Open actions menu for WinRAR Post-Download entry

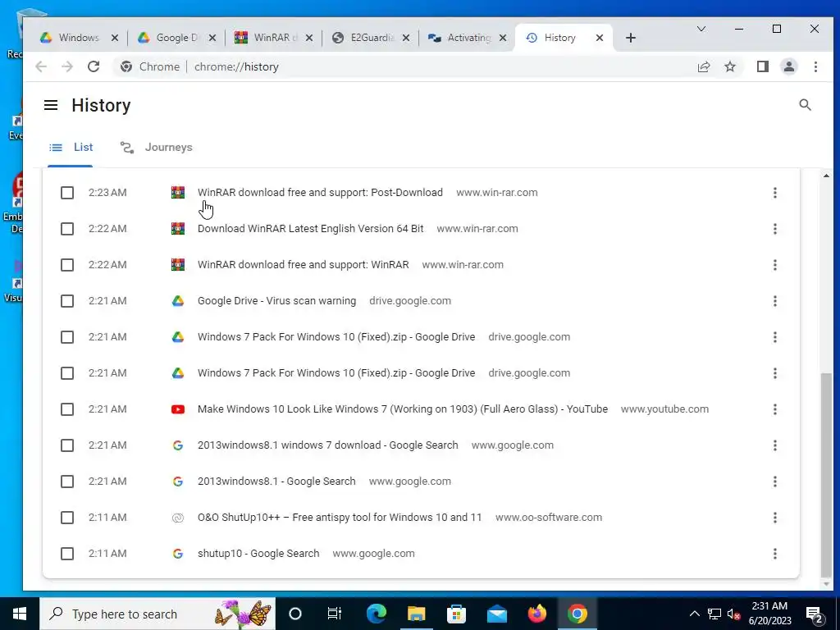[x=774, y=193]
